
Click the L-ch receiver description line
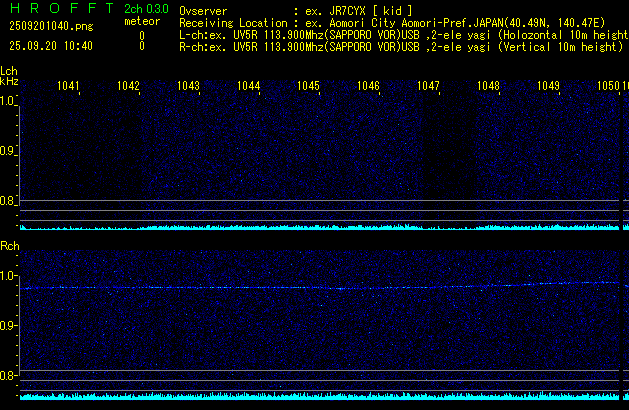coord(400,34)
